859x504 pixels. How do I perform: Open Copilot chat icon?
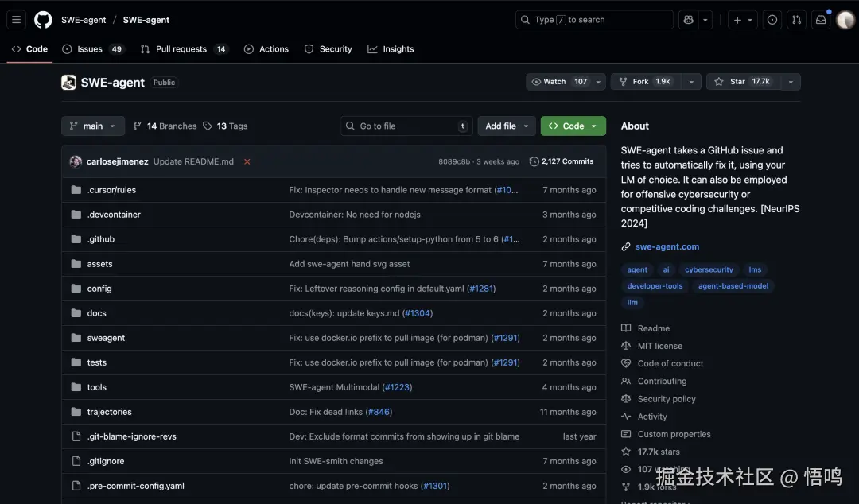click(x=688, y=20)
